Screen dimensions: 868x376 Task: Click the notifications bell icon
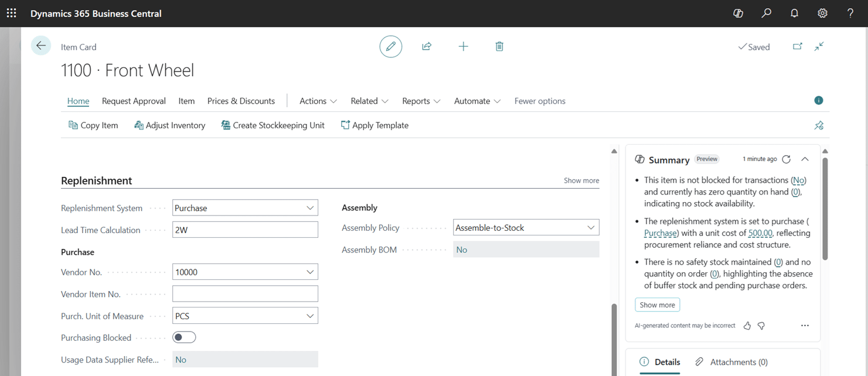tap(794, 13)
